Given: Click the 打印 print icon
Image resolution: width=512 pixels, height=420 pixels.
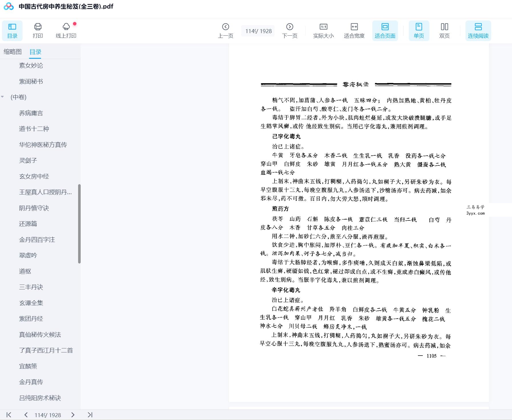Looking at the screenshot, I should (x=38, y=31).
